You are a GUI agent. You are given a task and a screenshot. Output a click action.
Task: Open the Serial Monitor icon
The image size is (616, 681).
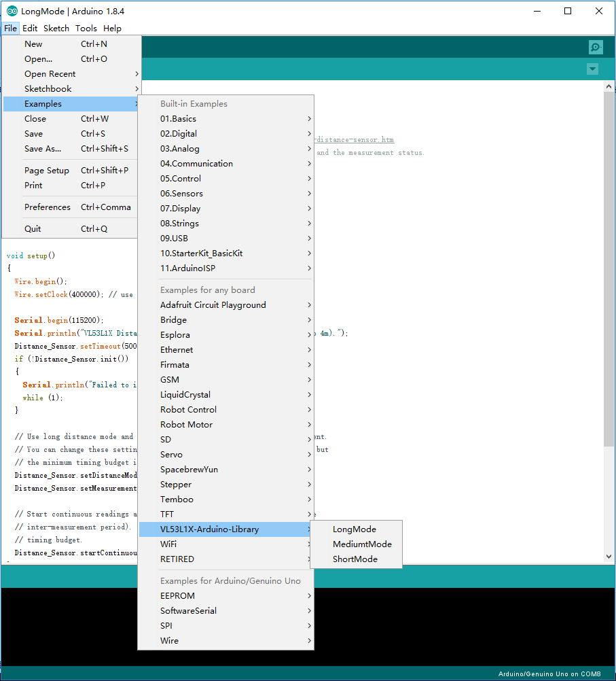pyautogui.click(x=596, y=47)
